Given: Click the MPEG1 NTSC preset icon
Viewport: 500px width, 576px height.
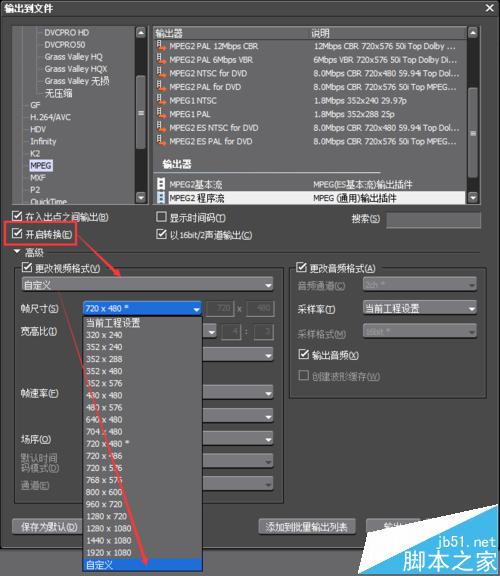Looking at the screenshot, I should tap(161, 100).
